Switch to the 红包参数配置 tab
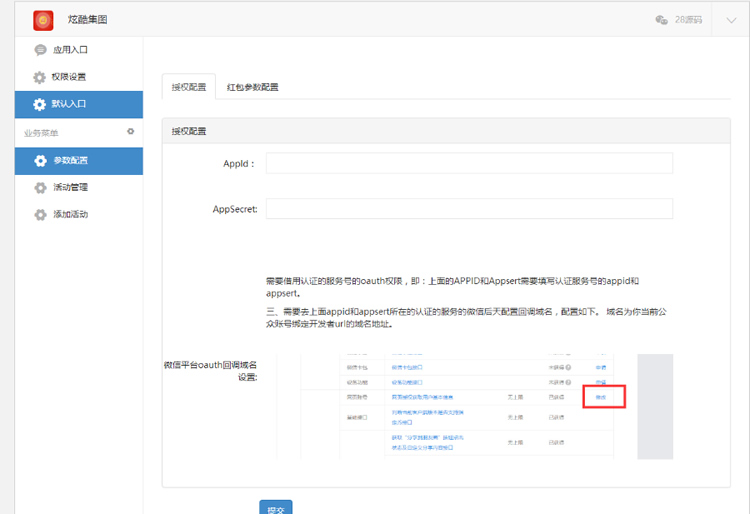The image size is (750, 514). pyautogui.click(x=252, y=87)
